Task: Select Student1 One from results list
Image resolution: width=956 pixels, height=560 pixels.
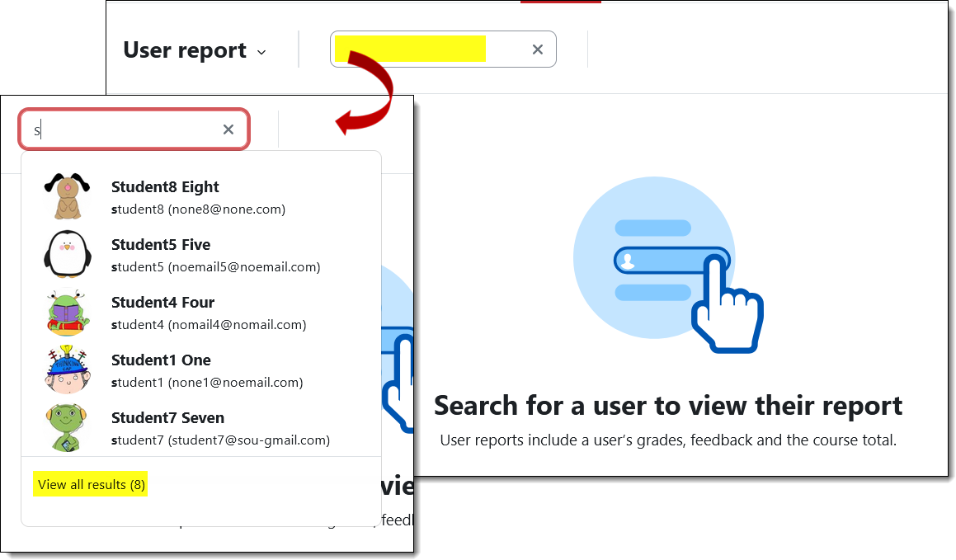Action: click(x=201, y=370)
